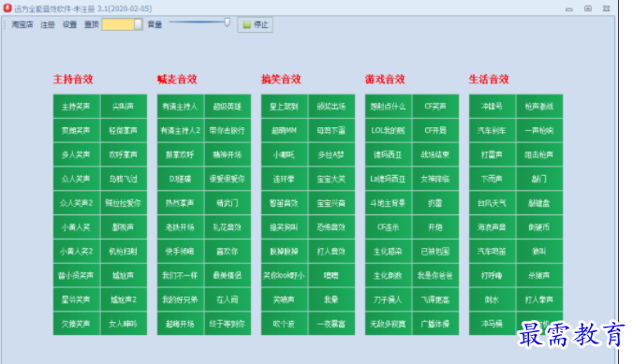
Task: Click the red app icon in title bar
Action: coord(7,7)
